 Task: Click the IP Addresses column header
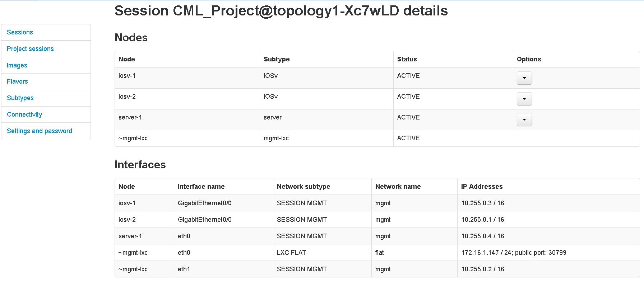(x=482, y=187)
